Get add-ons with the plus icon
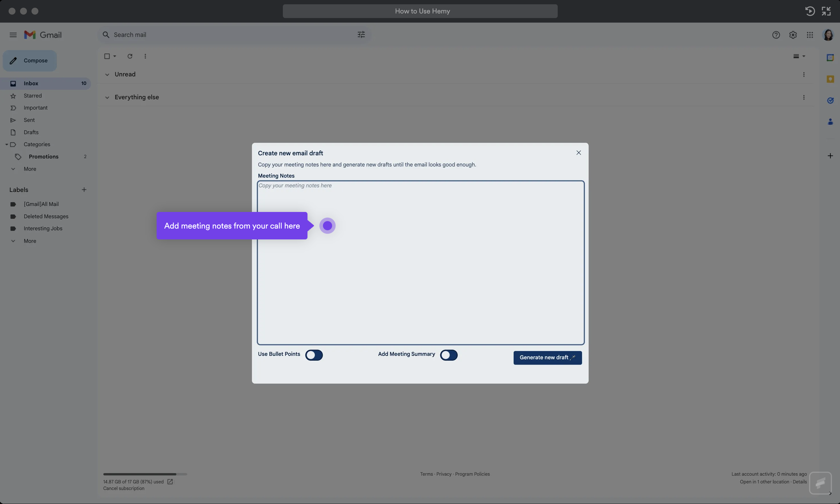Screen dimensions: 840x504 [x=830, y=156]
